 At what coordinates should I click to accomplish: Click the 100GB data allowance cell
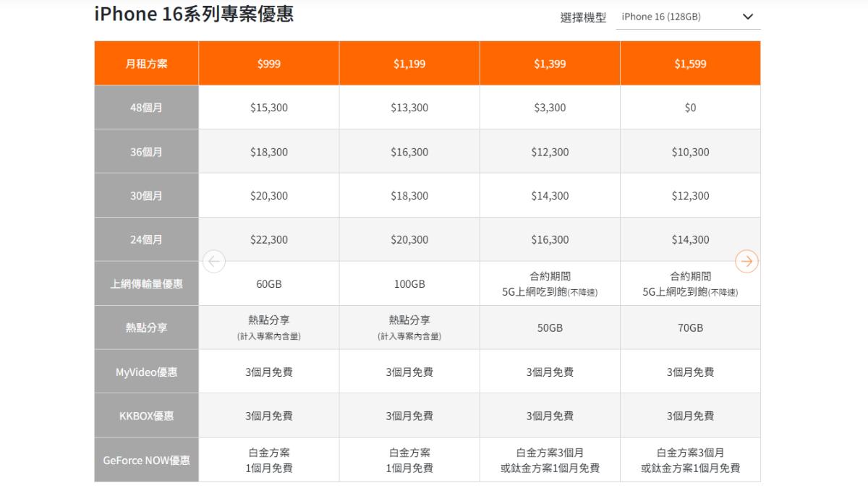click(409, 284)
